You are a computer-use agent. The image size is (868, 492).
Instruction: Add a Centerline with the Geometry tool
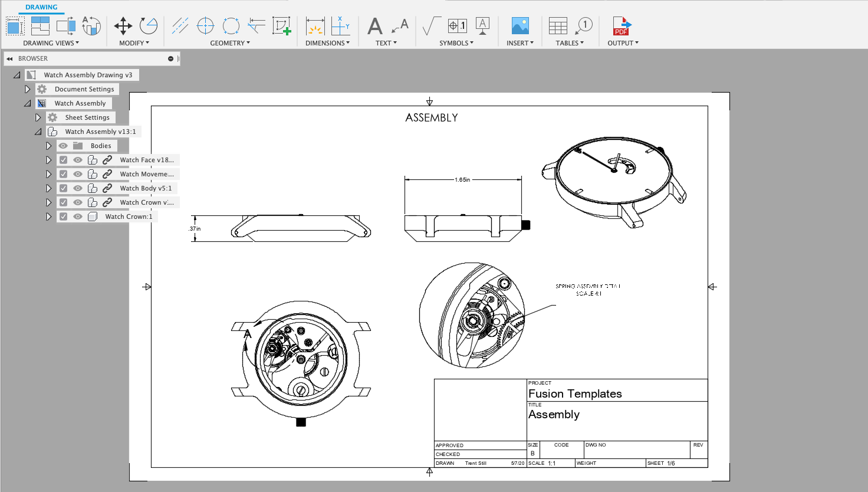coord(180,26)
